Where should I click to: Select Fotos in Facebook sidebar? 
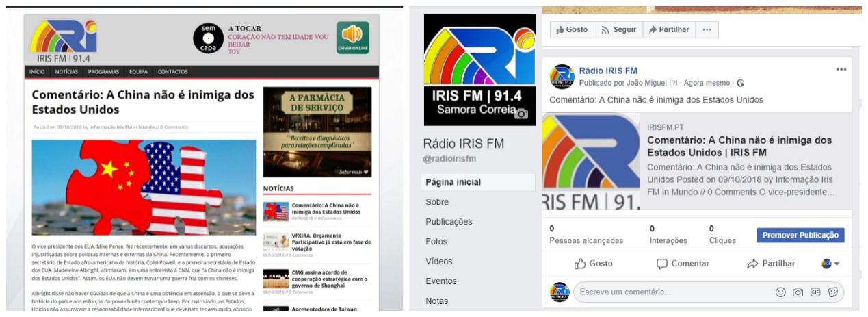pyautogui.click(x=437, y=242)
